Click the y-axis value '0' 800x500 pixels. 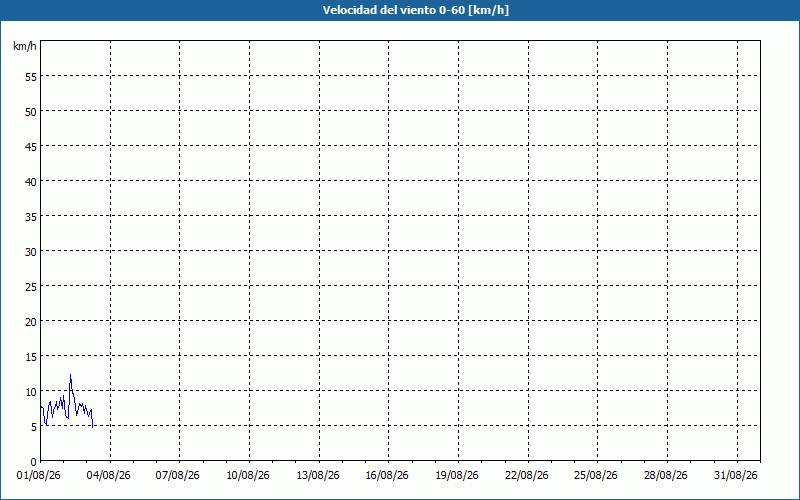[x=34, y=462]
